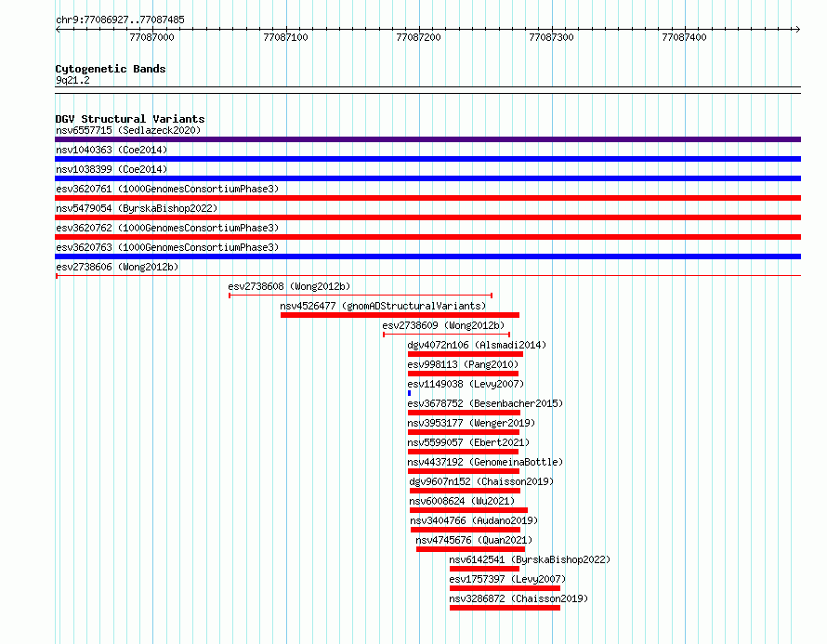Select nsv5599057 (Ebert2021) variant label
The height and width of the screenshot is (644, 827).
468,442
